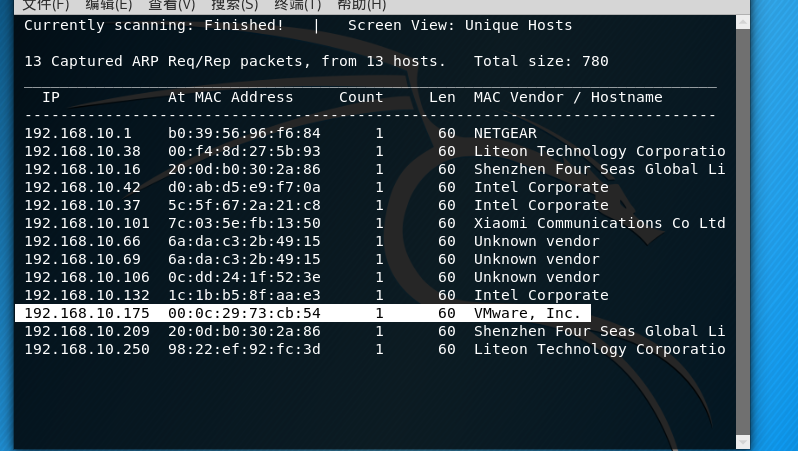Open the 文件(F) menu

coord(46,5)
